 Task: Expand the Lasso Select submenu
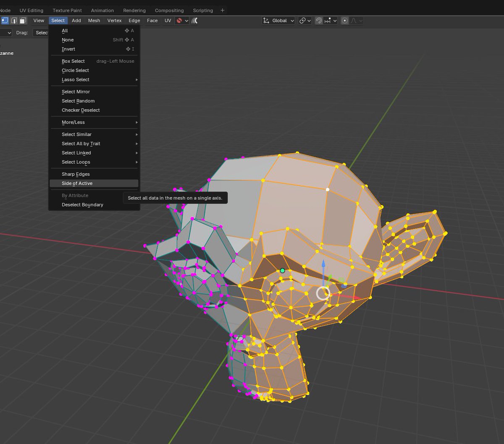(x=94, y=79)
